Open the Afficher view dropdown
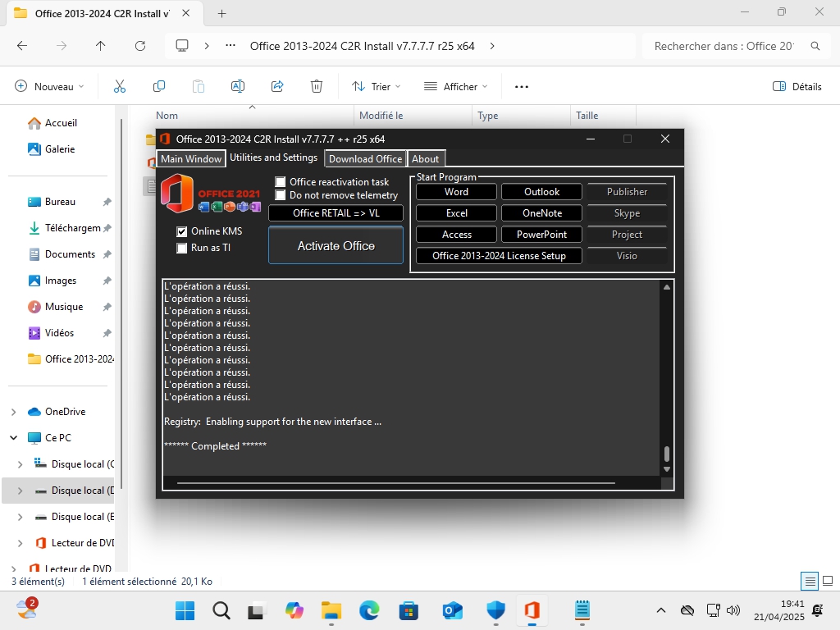Viewport: 840px width, 630px height. coord(455,86)
